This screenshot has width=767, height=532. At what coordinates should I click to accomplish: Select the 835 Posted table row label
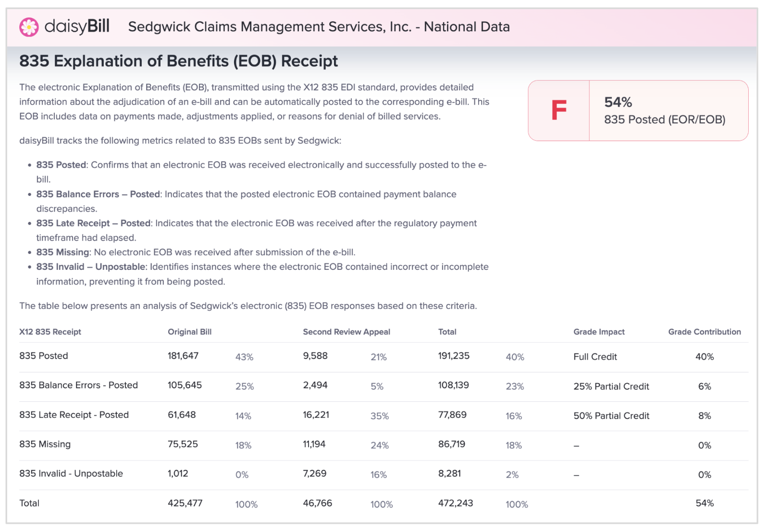tap(44, 356)
